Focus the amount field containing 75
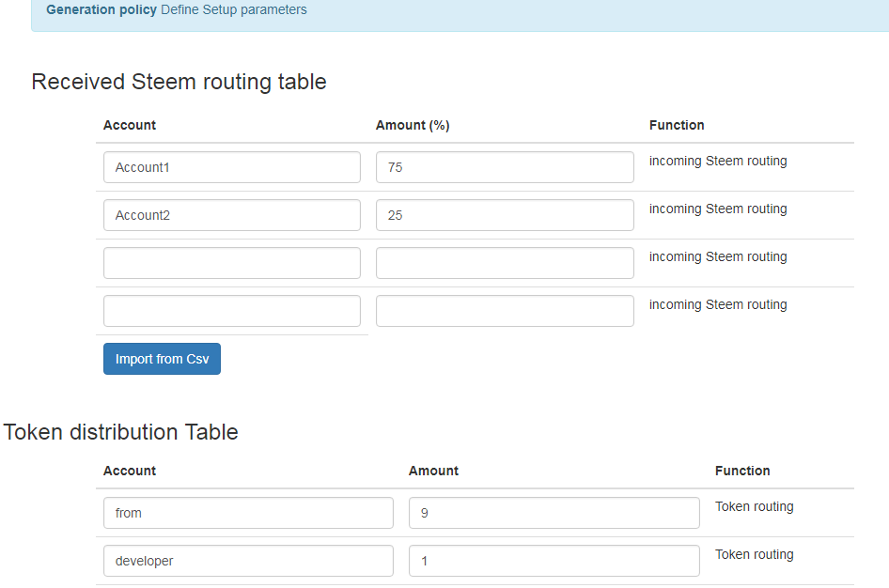 pos(505,167)
